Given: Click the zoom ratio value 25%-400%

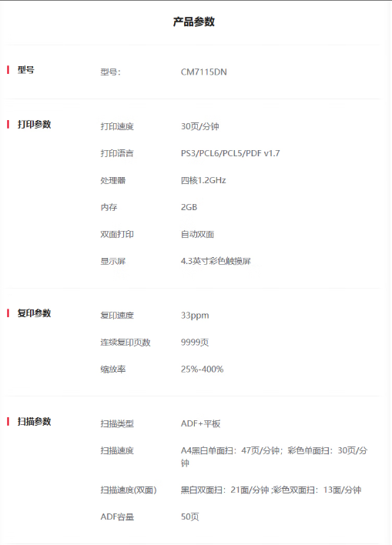Looking at the screenshot, I should 202,369.
